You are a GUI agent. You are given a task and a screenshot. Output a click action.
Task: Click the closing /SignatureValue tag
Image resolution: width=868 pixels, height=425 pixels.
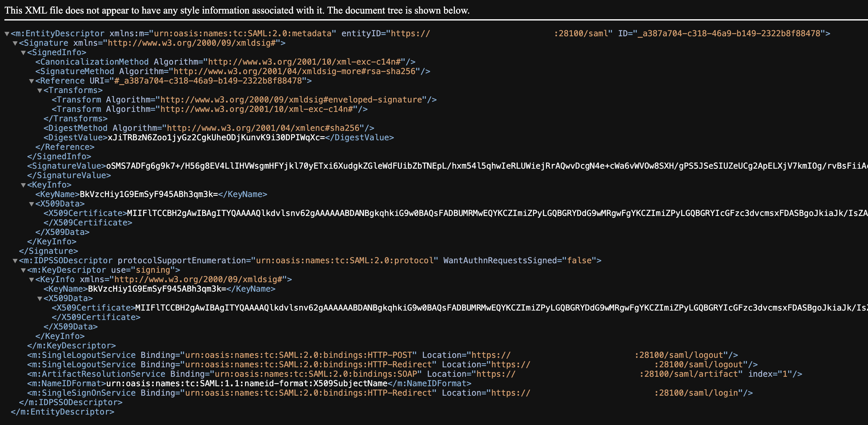(69, 175)
